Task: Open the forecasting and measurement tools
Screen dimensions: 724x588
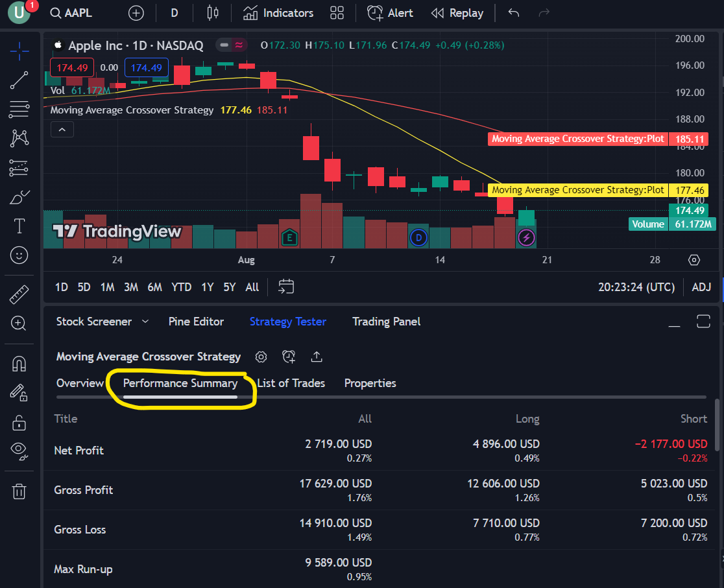Action: [x=19, y=168]
